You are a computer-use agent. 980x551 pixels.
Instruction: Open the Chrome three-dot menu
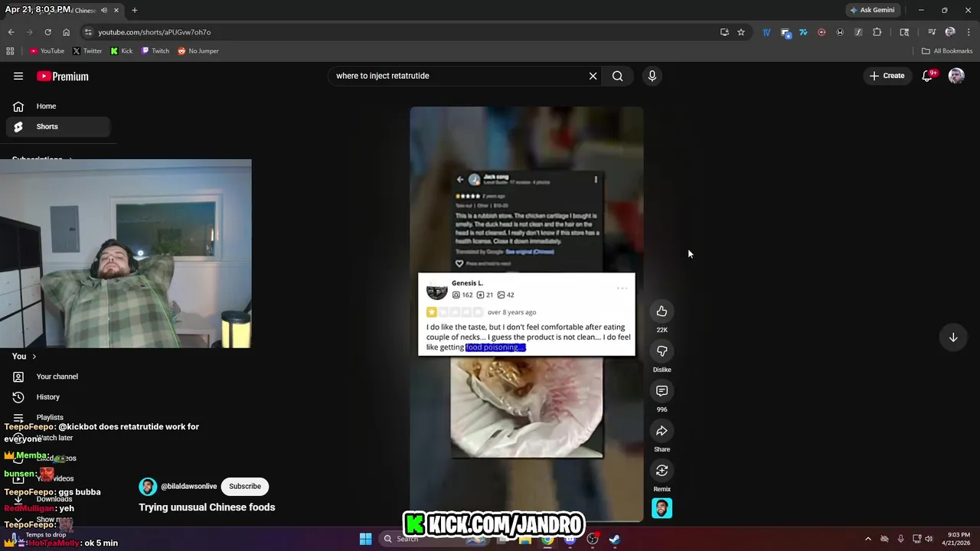click(969, 32)
